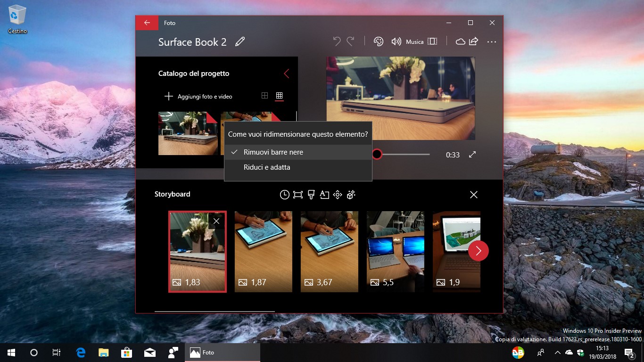Choose Riduci e adatta option
644x362 pixels.
pyautogui.click(x=298, y=167)
